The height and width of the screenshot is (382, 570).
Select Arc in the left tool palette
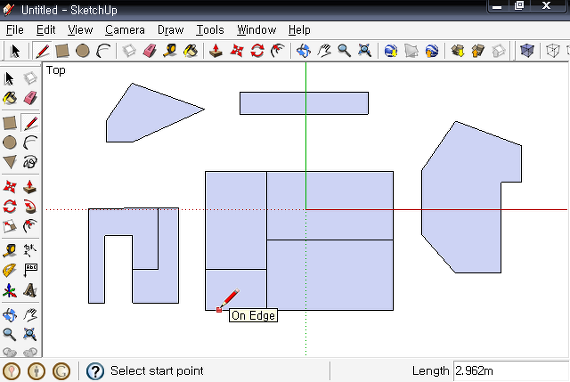click(x=30, y=142)
